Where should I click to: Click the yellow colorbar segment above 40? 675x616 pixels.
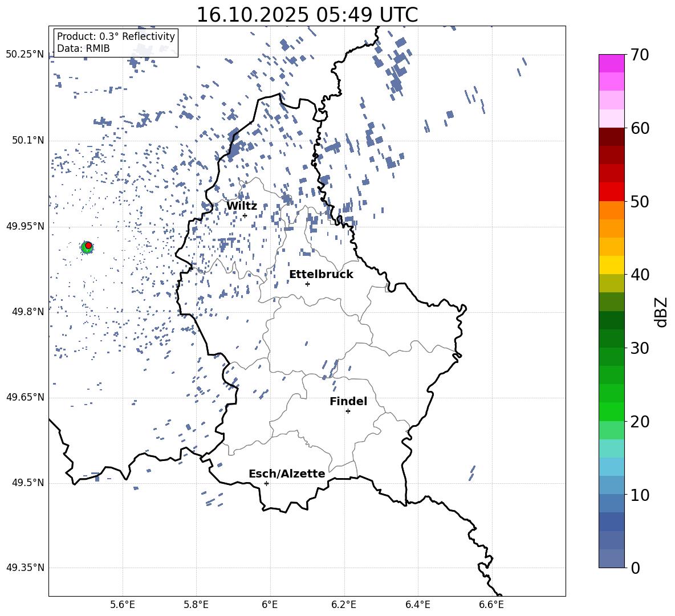(x=612, y=266)
